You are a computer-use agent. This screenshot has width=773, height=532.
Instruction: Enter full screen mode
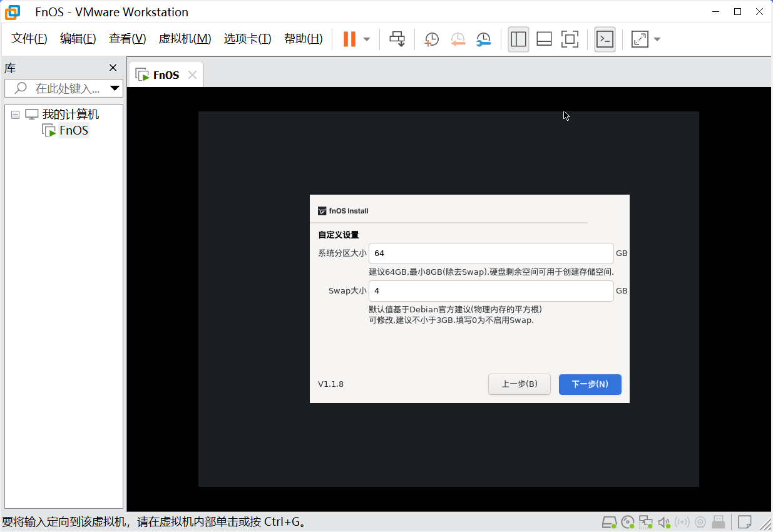pos(570,39)
